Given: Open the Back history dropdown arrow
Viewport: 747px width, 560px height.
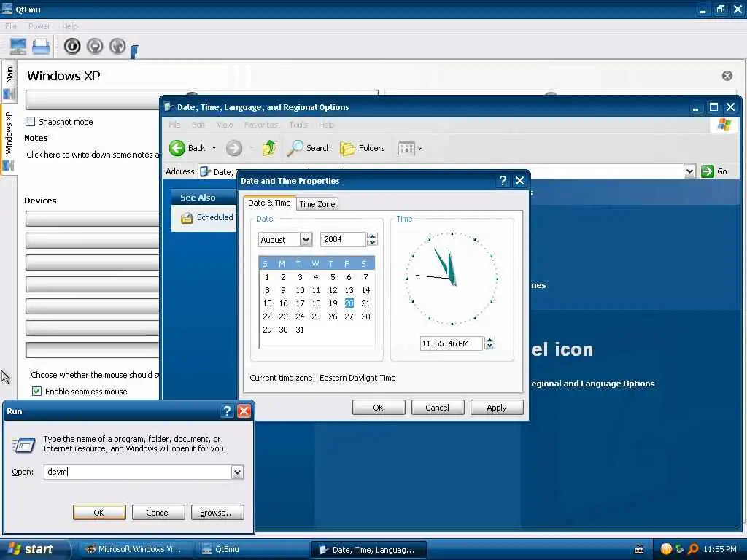Looking at the screenshot, I should [x=214, y=148].
